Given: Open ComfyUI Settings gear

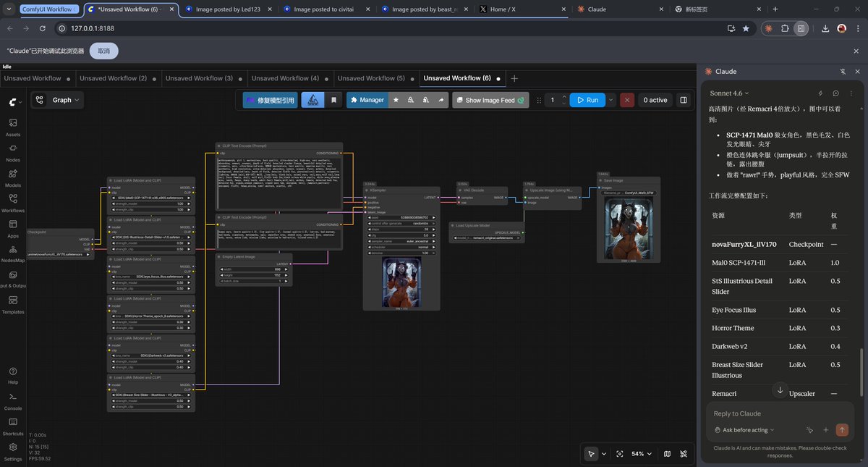Looking at the screenshot, I should click(13, 453).
